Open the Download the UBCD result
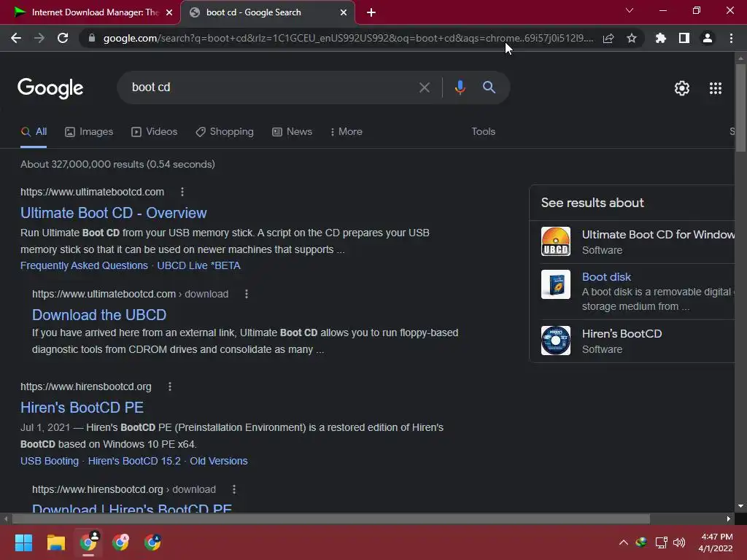The image size is (747, 560). pos(99,315)
